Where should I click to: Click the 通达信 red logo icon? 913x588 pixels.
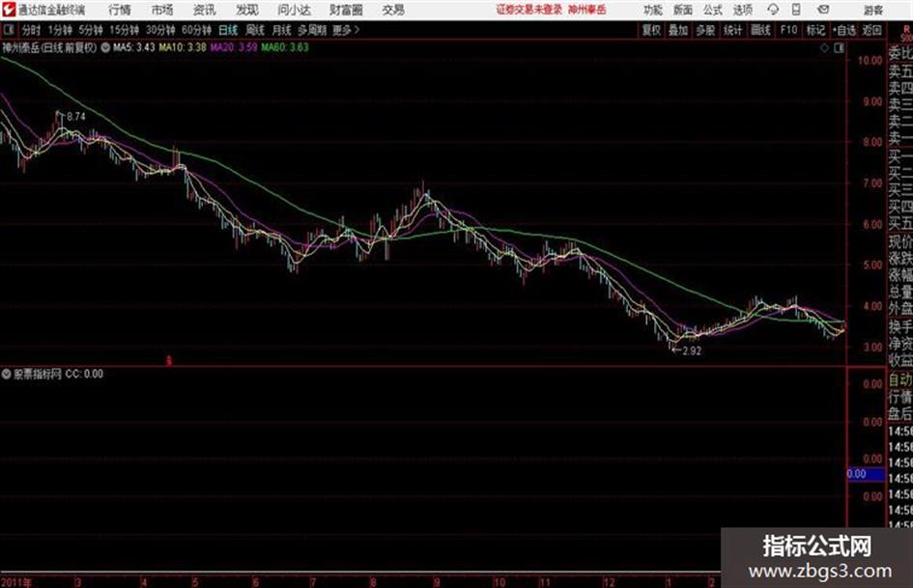(9, 10)
